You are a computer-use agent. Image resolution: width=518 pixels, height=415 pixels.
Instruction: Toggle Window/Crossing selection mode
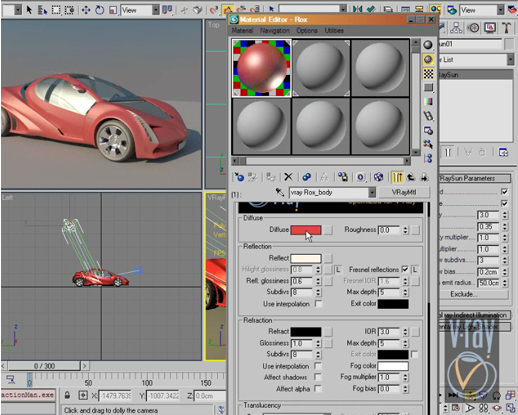tap(69, 10)
